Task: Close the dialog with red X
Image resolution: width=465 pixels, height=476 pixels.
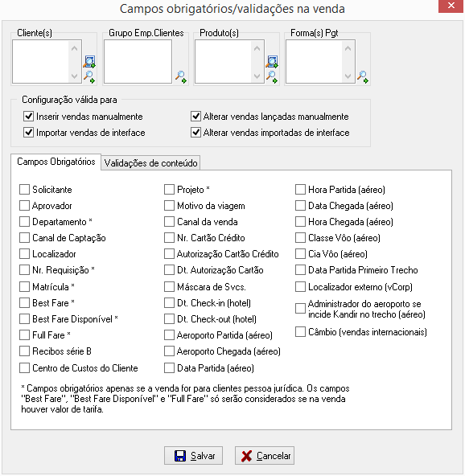Action: coord(451,6)
